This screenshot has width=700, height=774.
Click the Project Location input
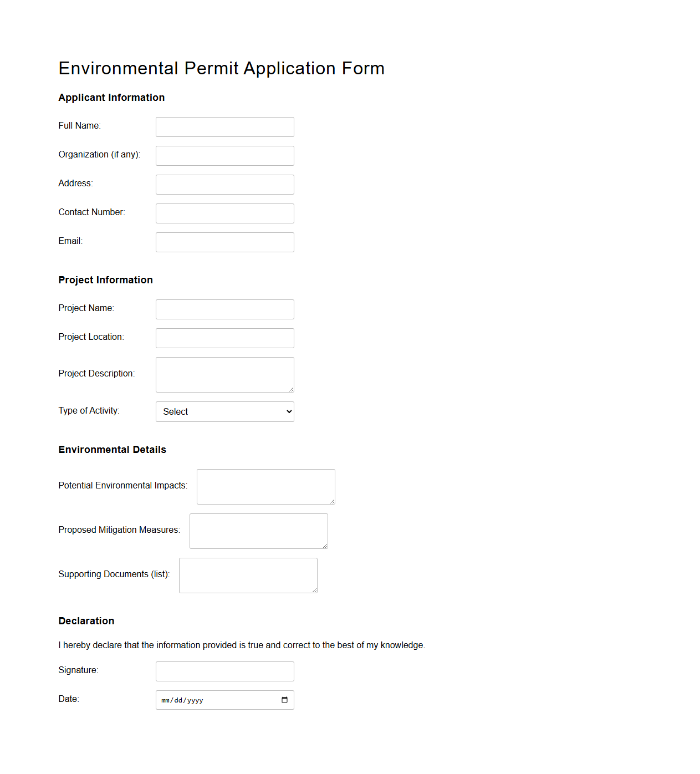pos(224,338)
